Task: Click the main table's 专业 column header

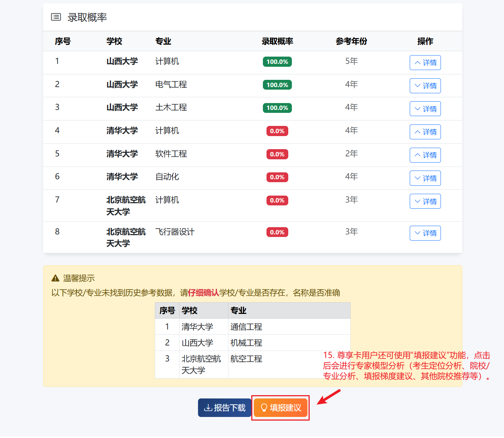Action: point(163,41)
